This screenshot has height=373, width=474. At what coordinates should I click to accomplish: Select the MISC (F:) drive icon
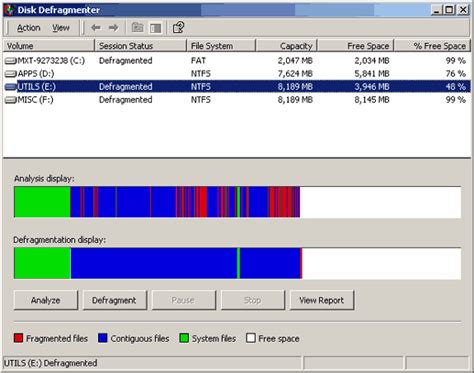[x=11, y=100]
